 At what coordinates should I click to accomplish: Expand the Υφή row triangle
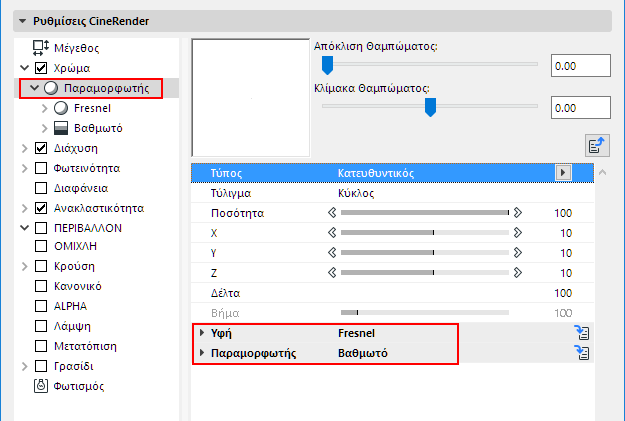[x=202, y=333]
